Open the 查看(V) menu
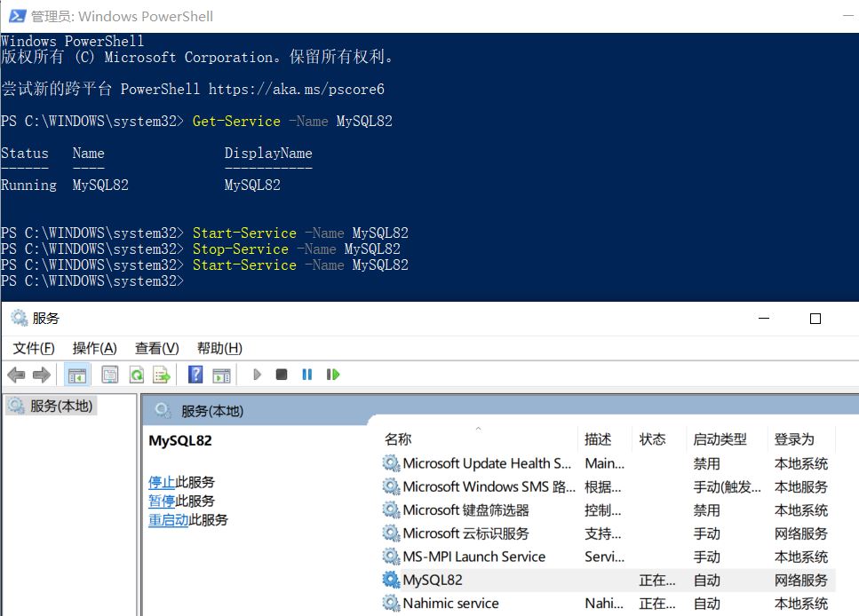The image size is (859, 616). 157,348
